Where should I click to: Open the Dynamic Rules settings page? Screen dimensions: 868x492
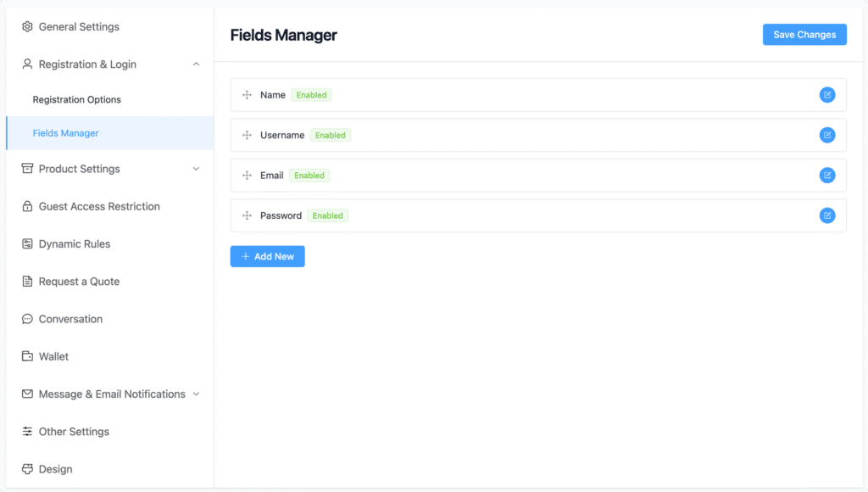coord(74,243)
